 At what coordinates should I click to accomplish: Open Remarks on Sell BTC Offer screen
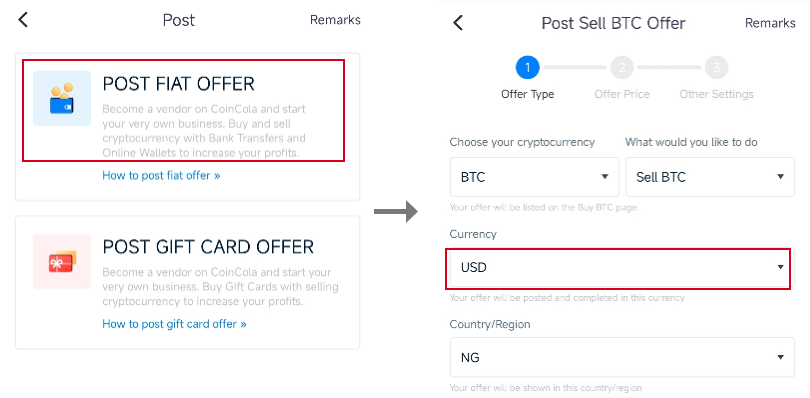tap(770, 23)
